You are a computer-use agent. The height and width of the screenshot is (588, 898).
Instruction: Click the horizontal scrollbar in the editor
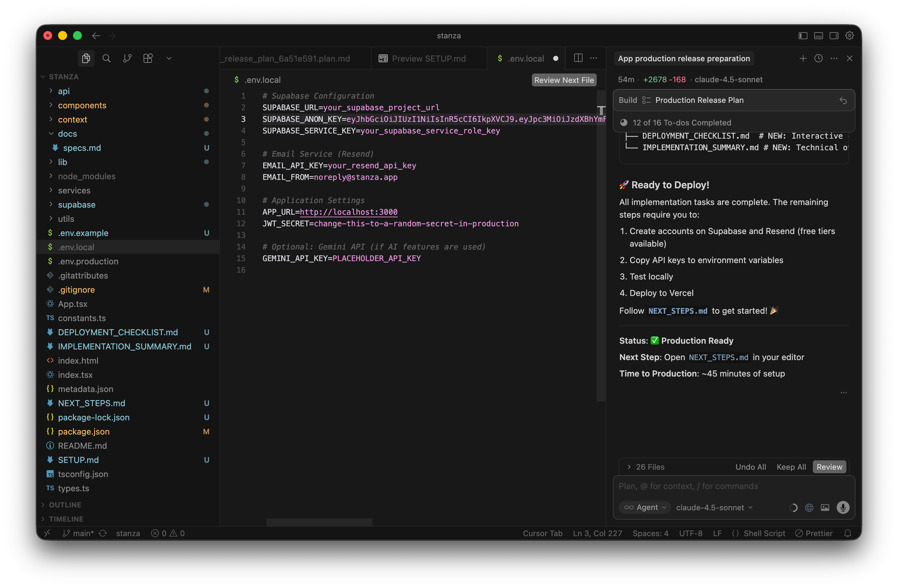pos(319,522)
